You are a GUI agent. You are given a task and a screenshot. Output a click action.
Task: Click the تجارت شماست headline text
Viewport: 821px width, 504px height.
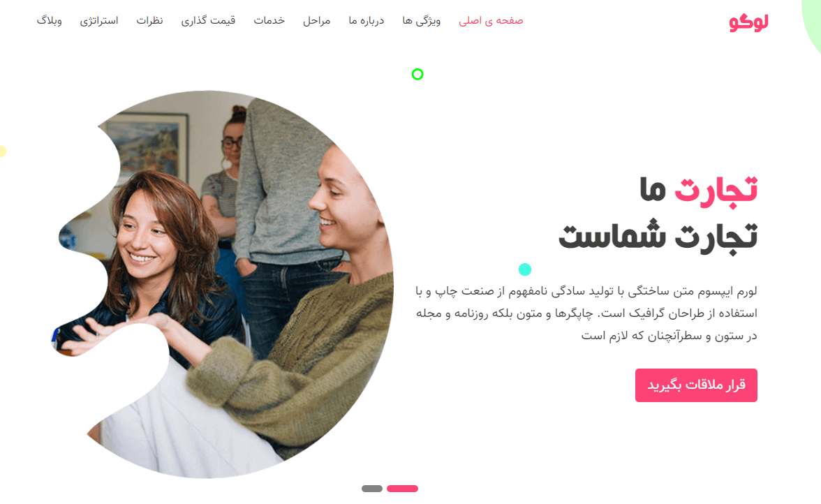(x=658, y=237)
